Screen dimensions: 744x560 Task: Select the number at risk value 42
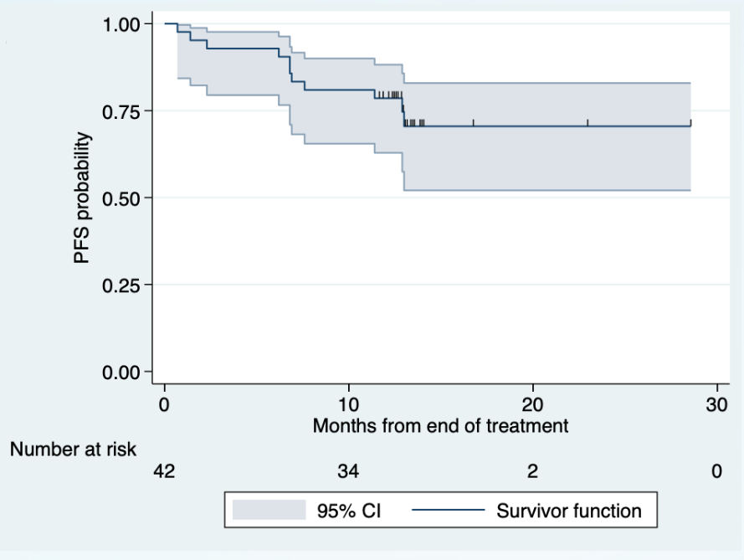coord(164,472)
